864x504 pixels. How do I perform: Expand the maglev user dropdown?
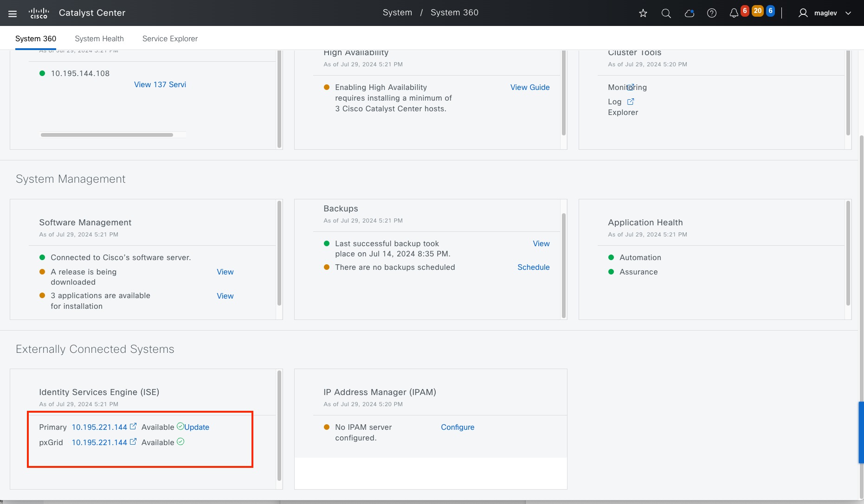(x=848, y=13)
